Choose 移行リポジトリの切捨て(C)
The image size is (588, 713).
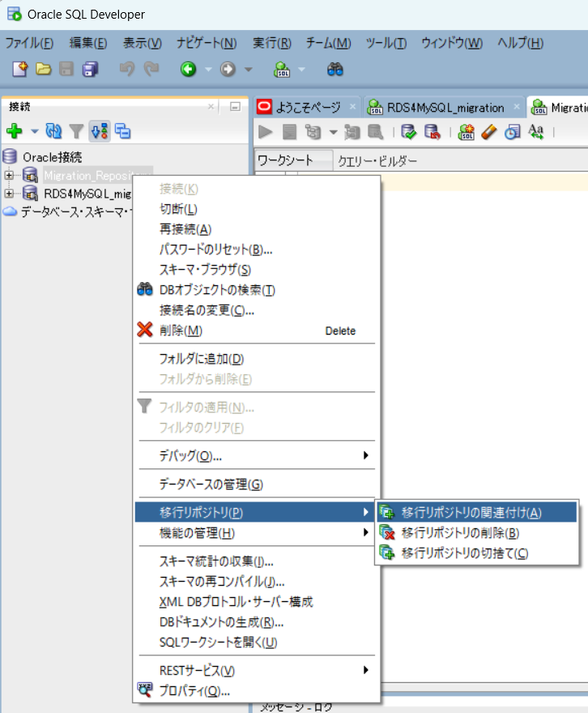click(477, 553)
